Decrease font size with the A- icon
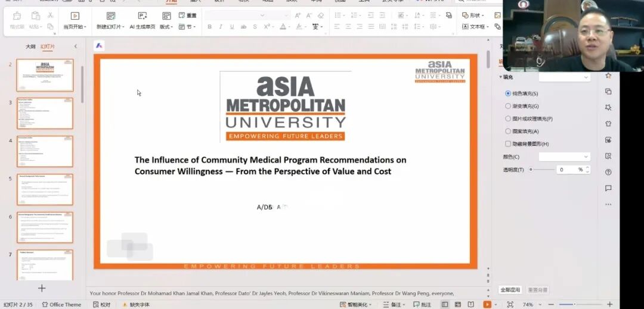The height and width of the screenshot is (309, 644). [309, 15]
